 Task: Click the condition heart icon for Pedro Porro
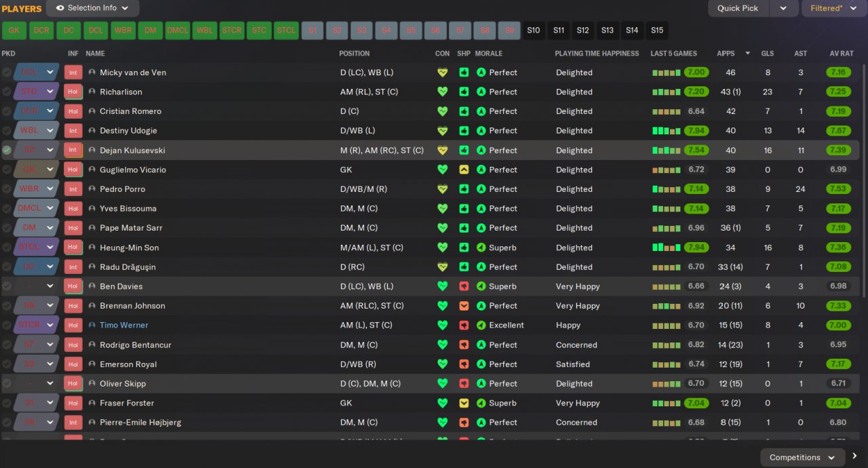(x=443, y=189)
